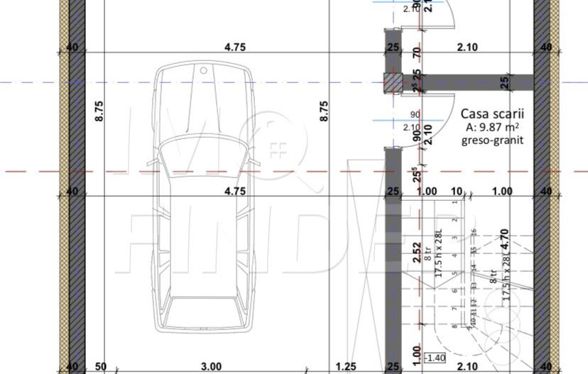
Task: Select the "Casa scarii" room label
Action: tap(492, 114)
